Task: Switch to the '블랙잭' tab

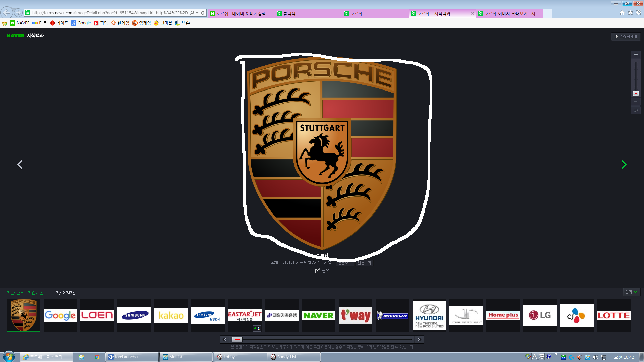Action: pos(308,13)
